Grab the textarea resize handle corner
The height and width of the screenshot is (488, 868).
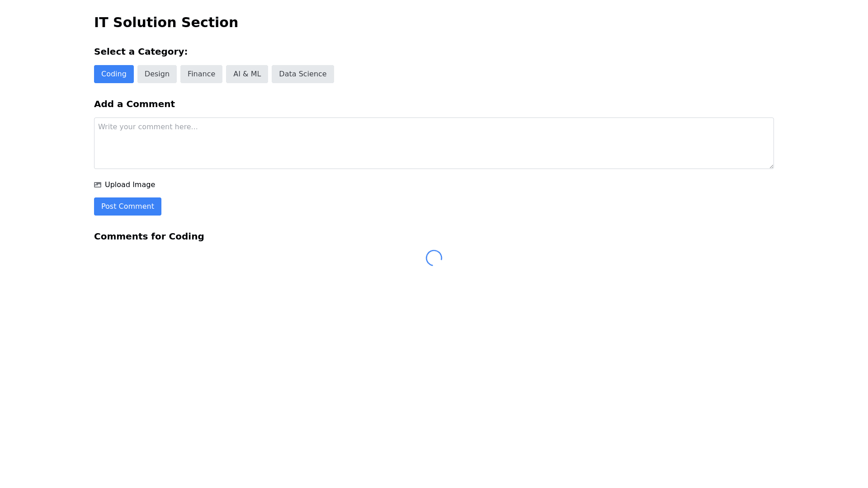[x=771, y=166]
